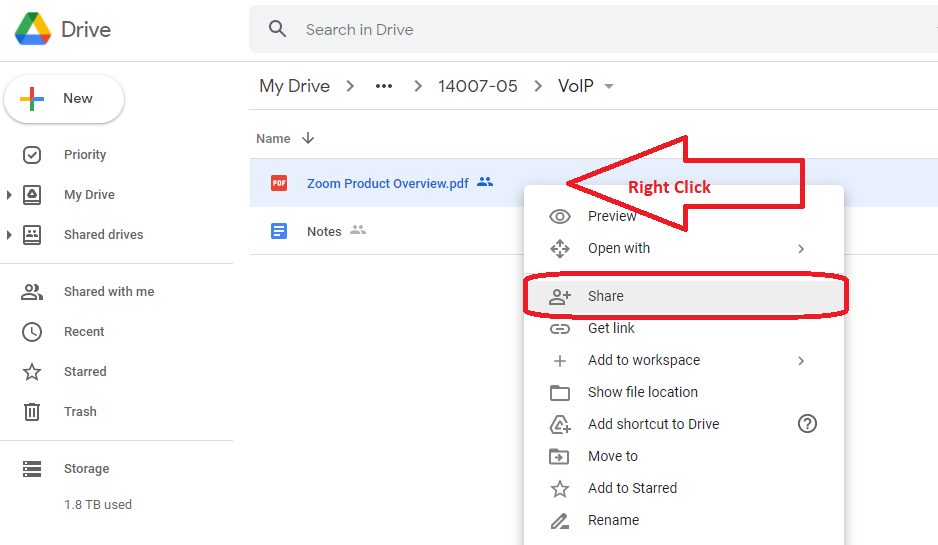938x545 pixels.
Task: Expand the My Drive tree arrow
Action: click(9, 194)
